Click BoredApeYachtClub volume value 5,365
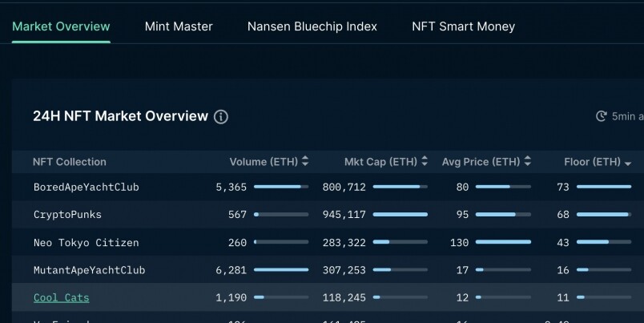 pos(231,187)
